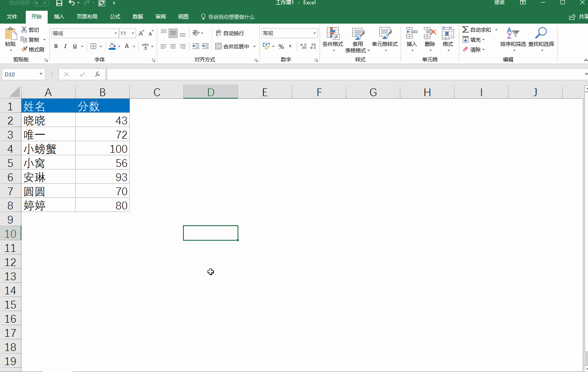
Task: Switch to the 插入 tab
Action: click(59, 17)
